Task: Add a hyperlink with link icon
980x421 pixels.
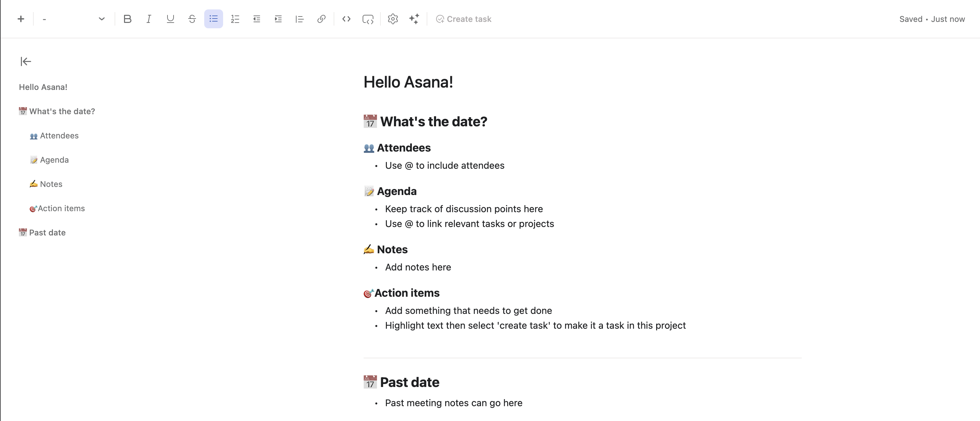Action: coord(321,19)
